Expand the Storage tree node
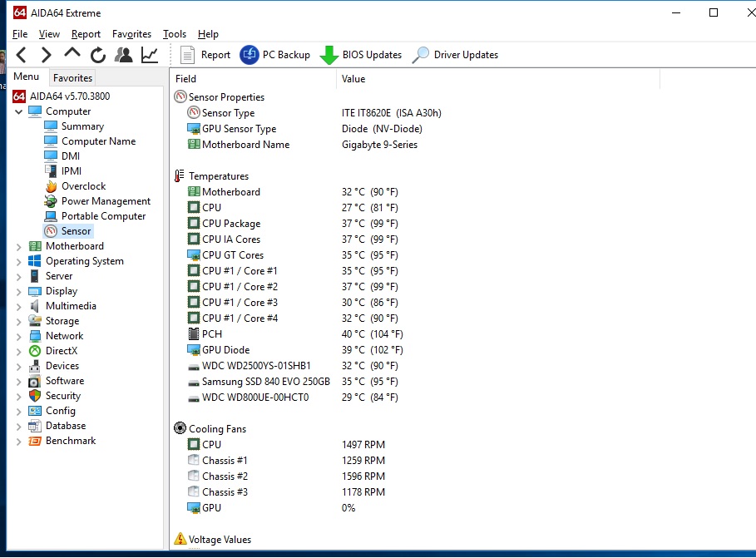756x558 pixels. coord(19,322)
